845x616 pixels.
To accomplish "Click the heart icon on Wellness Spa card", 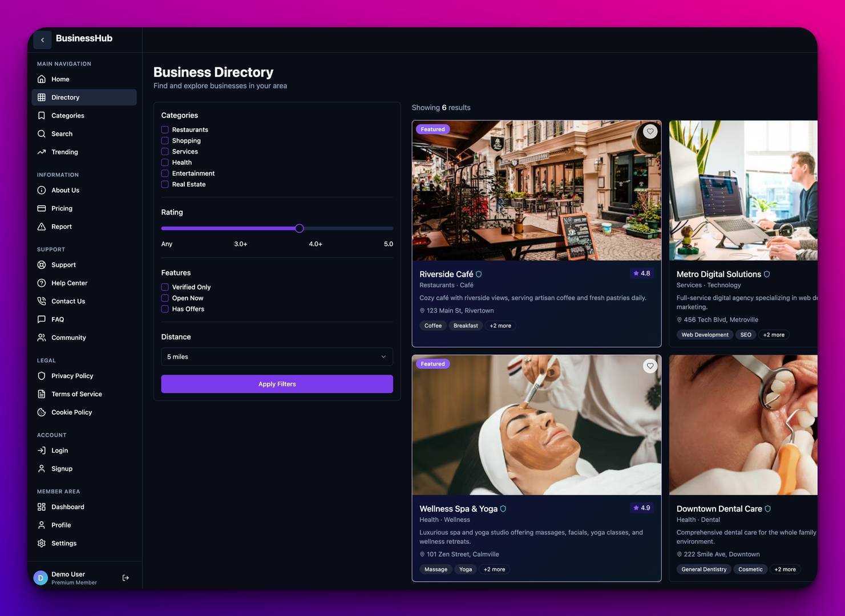I will (x=650, y=366).
